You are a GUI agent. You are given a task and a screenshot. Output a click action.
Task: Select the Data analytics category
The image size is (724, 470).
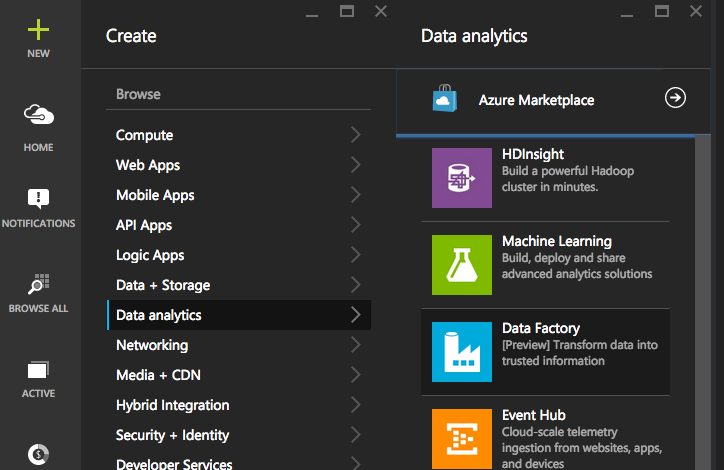click(x=239, y=315)
